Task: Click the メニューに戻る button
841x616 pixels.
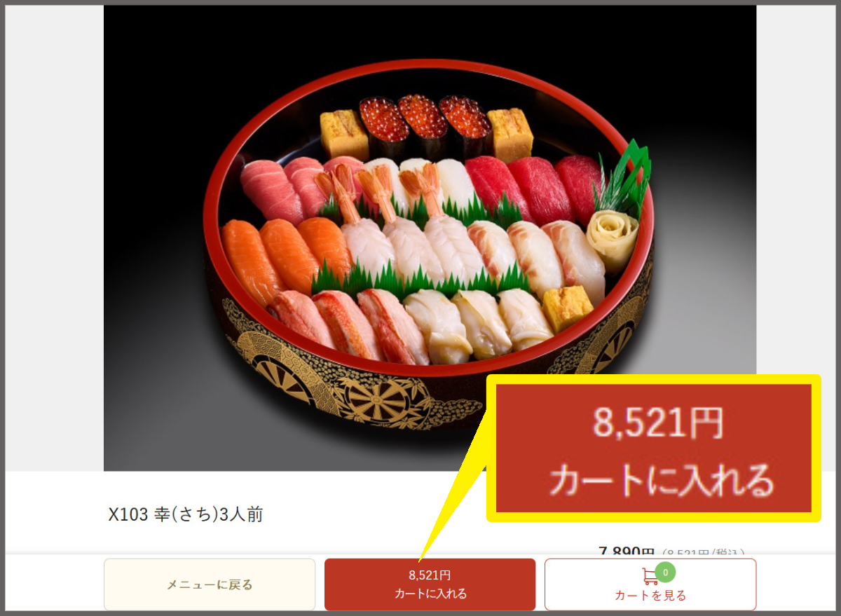Action: point(210,584)
